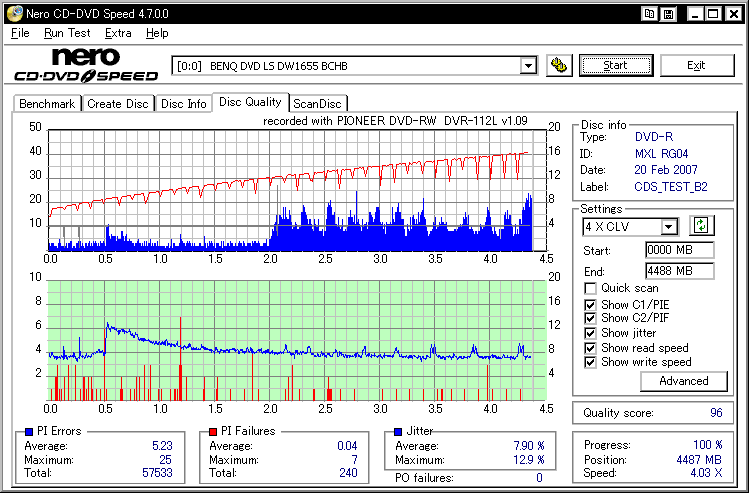The height and width of the screenshot is (493, 749).
Task: Click PI Failures total 240
Action: [x=348, y=473]
